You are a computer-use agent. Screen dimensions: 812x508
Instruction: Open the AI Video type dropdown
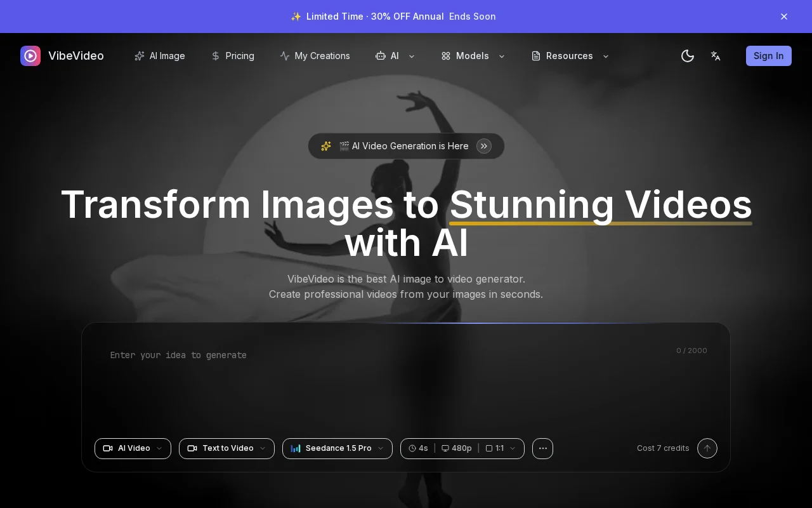pos(133,448)
